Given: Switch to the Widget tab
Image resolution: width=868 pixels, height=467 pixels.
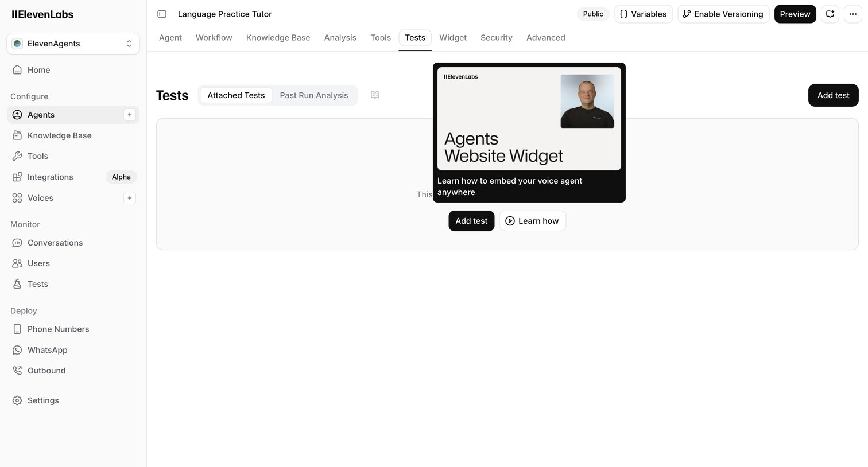Looking at the screenshot, I should 453,38.
